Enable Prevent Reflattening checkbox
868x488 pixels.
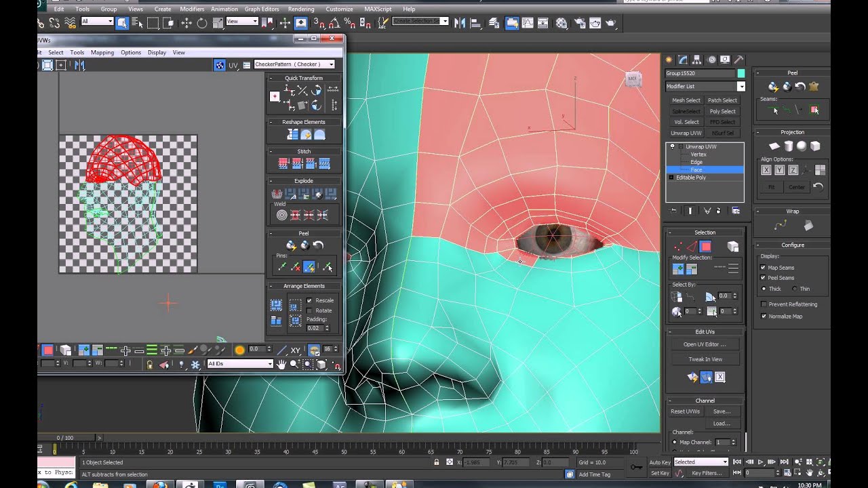coord(764,304)
